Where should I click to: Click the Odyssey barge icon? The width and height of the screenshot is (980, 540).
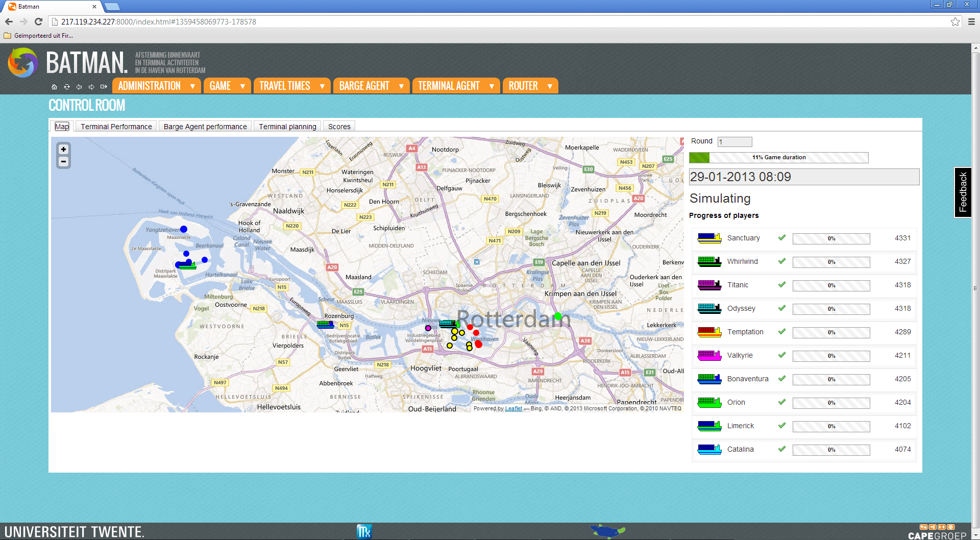pos(709,308)
